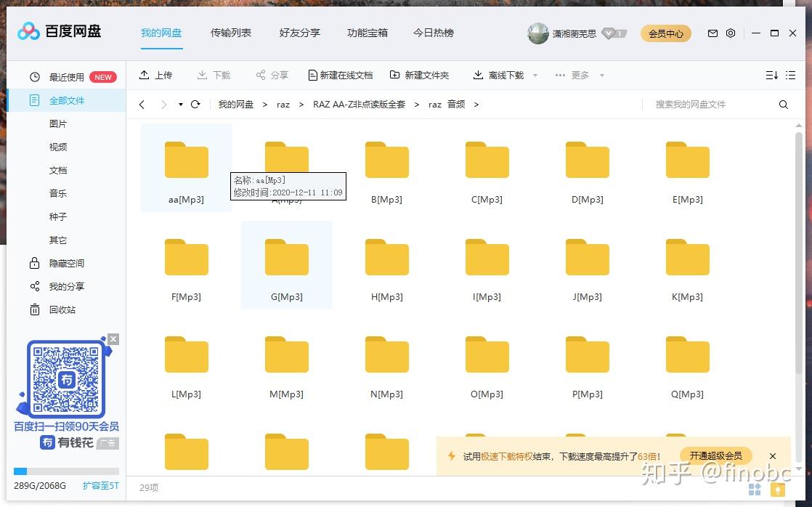The height and width of the screenshot is (507, 812).
Task: Create a new online document via 新建在线文档
Action: coord(344,75)
